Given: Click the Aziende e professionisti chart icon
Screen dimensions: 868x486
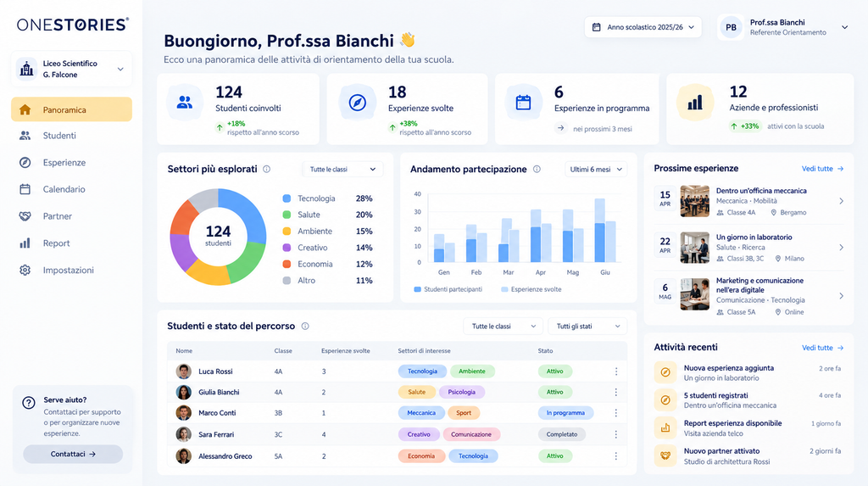Looking at the screenshot, I should [695, 103].
